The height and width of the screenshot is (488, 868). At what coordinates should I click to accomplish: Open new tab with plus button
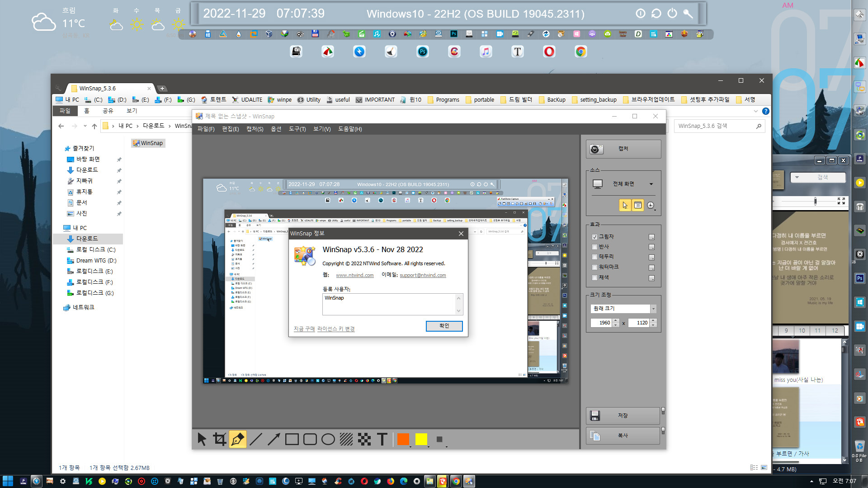tap(162, 89)
